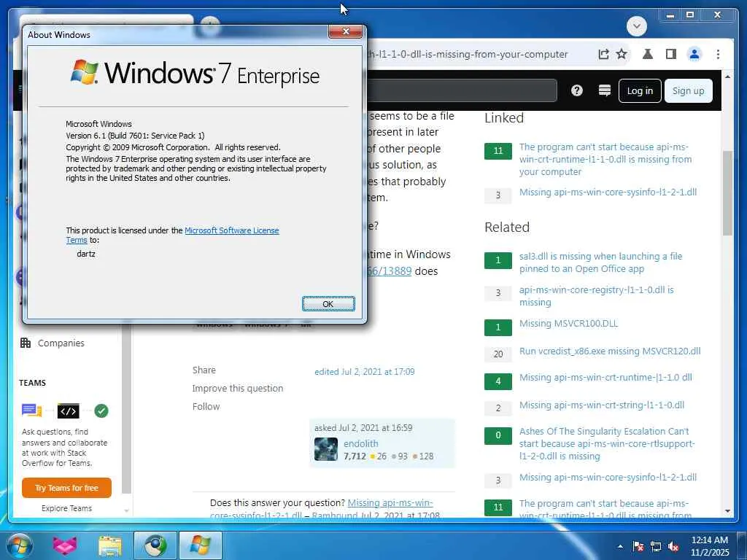Click the scrollbar down arrow
Image resolution: width=747 pixels, height=560 pixels.
[x=727, y=511]
